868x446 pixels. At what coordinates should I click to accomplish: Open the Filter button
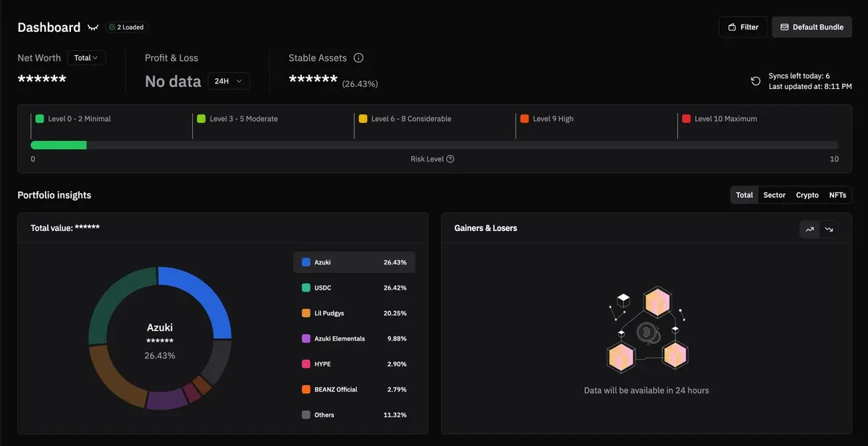743,27
